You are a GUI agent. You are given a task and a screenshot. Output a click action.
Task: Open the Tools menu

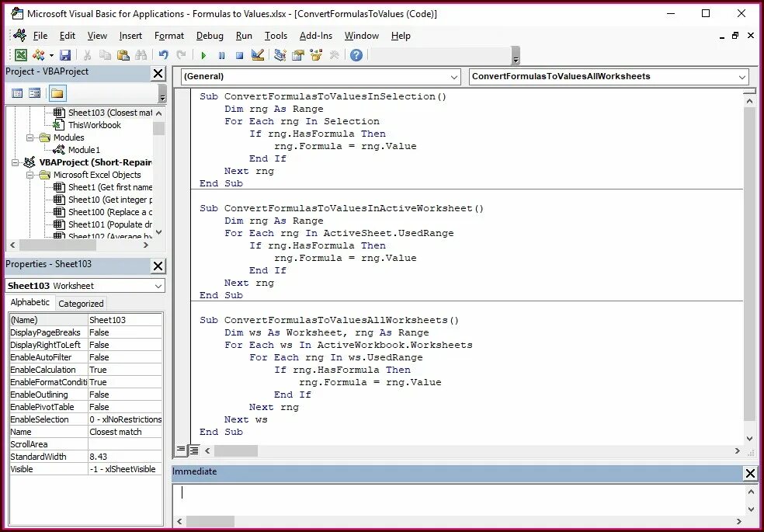(276, 36)
